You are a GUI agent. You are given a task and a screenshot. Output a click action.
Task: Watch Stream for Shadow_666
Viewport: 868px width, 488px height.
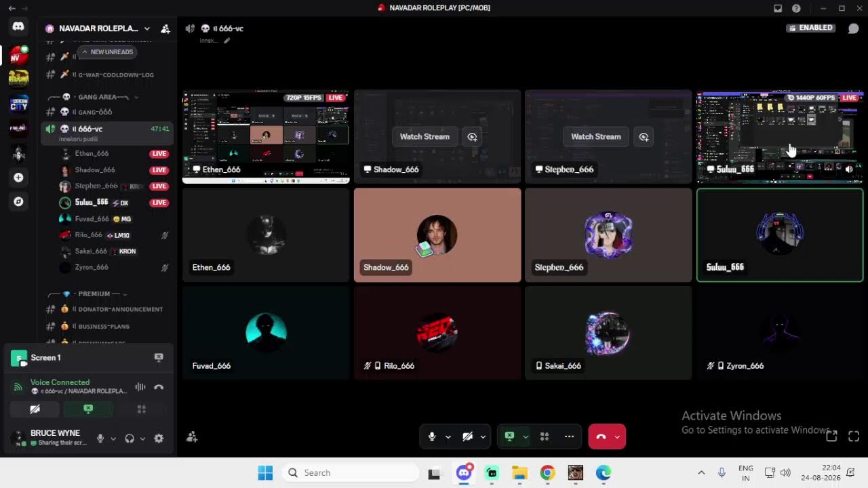pyautogui.click(x=425, y=137)
